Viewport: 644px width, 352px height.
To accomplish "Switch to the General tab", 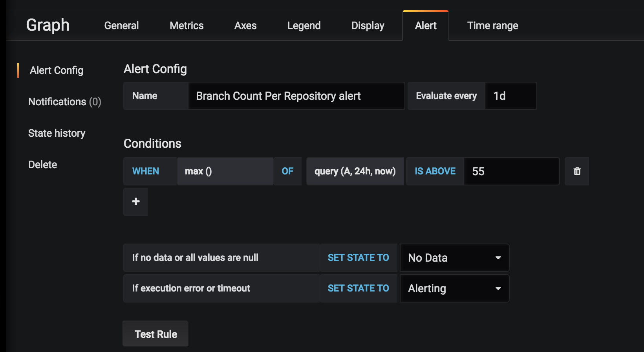I will pos(121,26).
